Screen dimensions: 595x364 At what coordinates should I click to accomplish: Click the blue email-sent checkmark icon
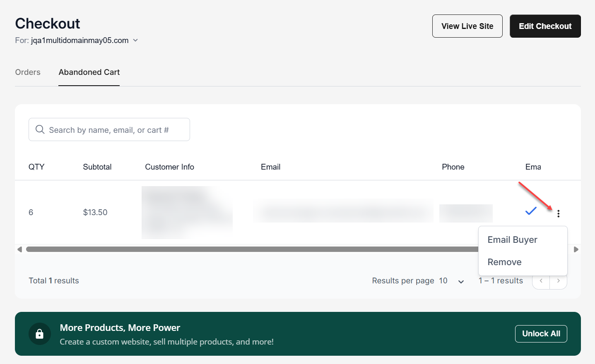click(531, 211)
